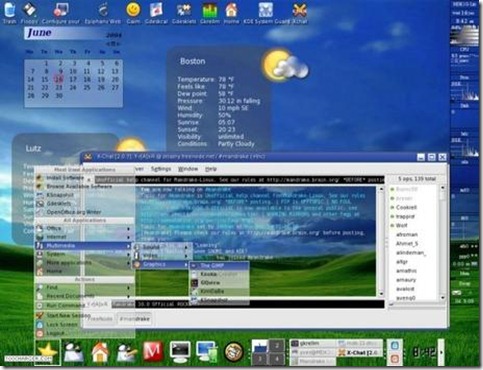
Task: Expand the Office submenu
Action: click(84, 228)
